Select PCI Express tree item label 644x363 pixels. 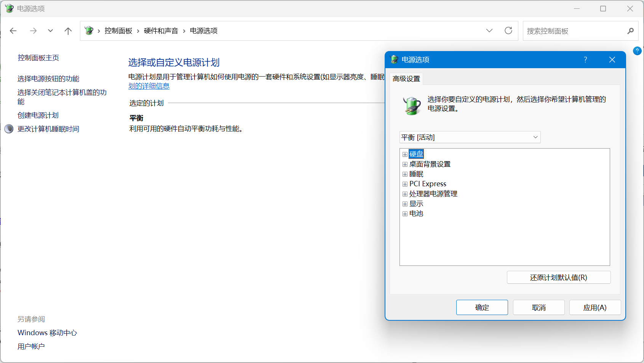[x=428, y=184]
